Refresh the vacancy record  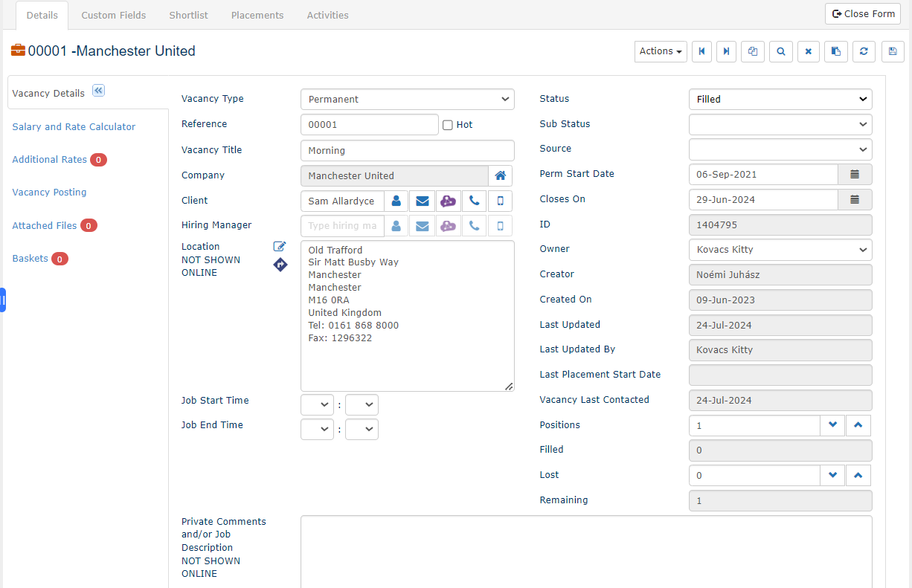pos(864,51)
